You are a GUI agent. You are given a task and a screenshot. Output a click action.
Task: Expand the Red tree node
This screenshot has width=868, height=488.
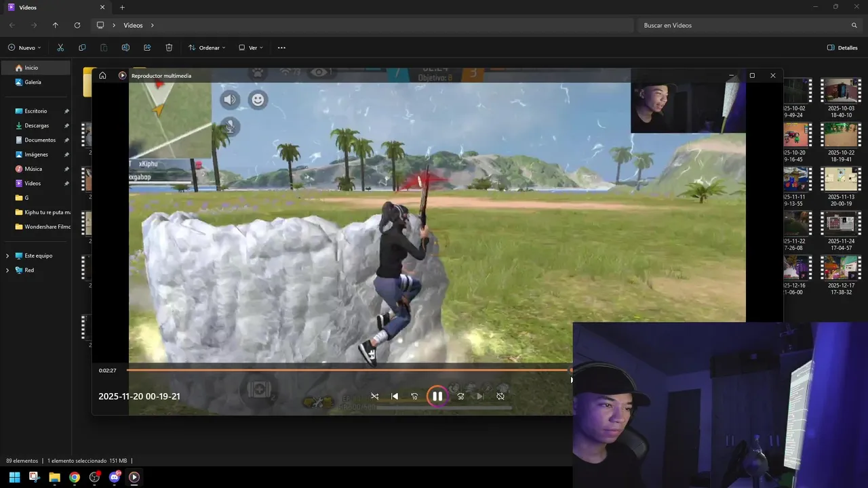(x=7, y=270)
